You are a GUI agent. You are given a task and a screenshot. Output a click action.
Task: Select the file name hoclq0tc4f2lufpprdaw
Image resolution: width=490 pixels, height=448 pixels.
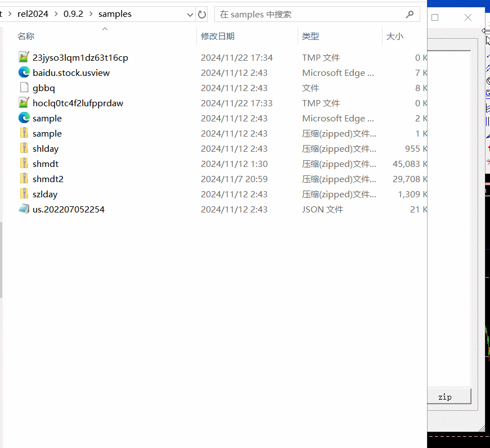tap(78, 103)
